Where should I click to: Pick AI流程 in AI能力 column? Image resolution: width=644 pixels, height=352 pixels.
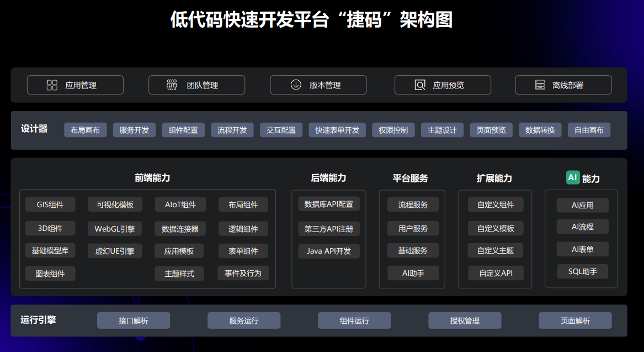pos(582,227)
